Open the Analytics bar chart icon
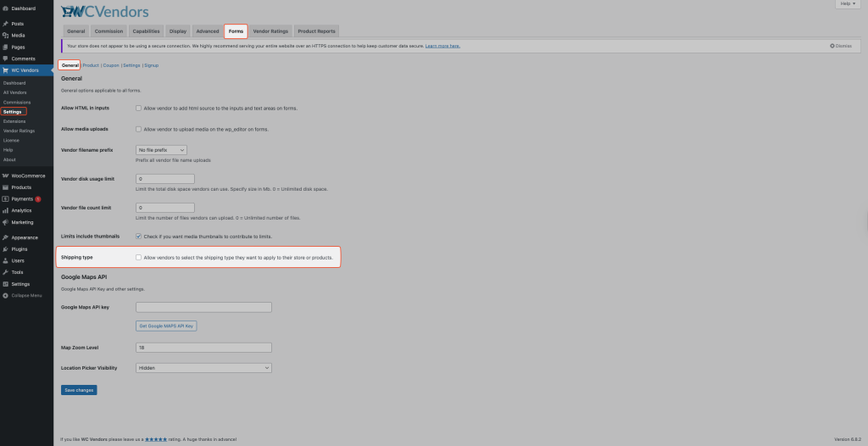Image resolution: width=868 pixels, height=446 pixels. [x=6, y=210]
